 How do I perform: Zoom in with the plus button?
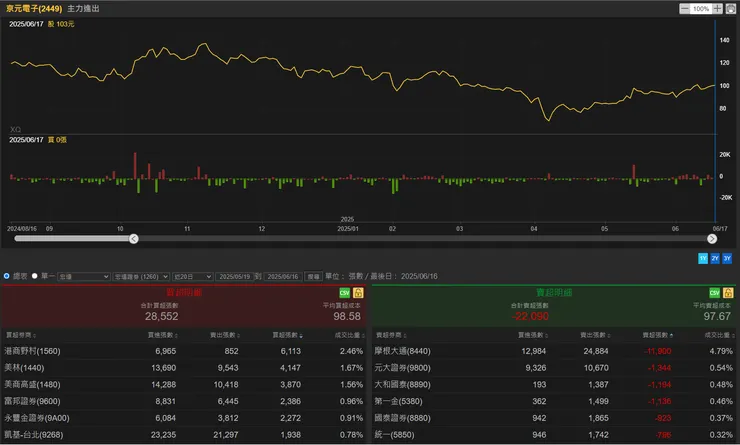point(717,8)
